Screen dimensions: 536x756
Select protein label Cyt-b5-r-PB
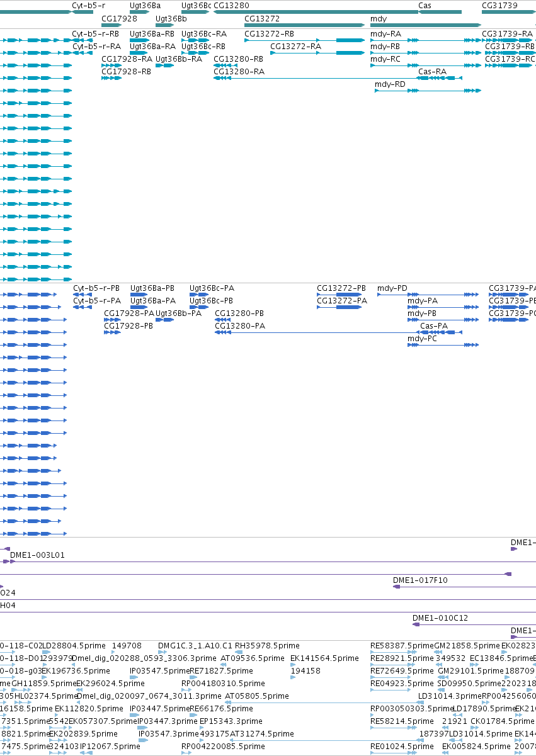96,288
